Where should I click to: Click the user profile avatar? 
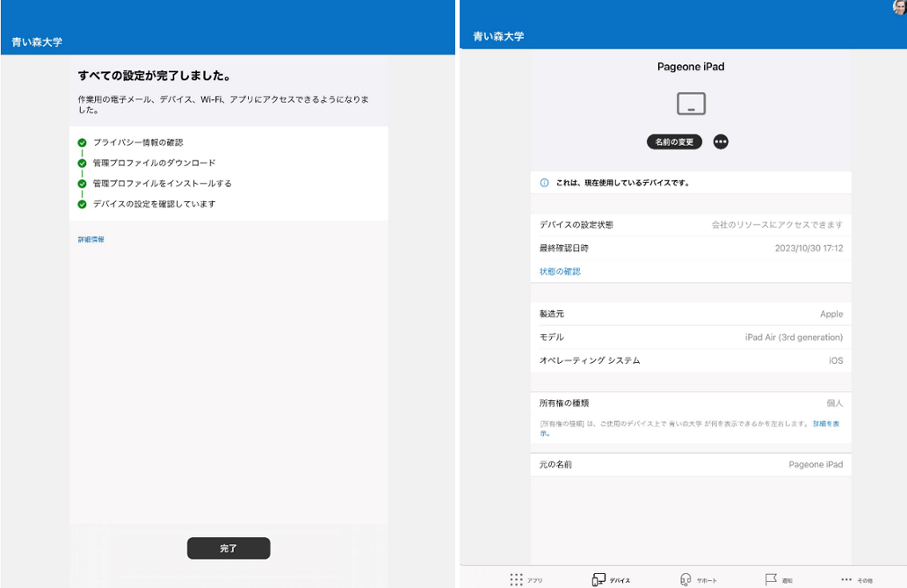[899, 6]
